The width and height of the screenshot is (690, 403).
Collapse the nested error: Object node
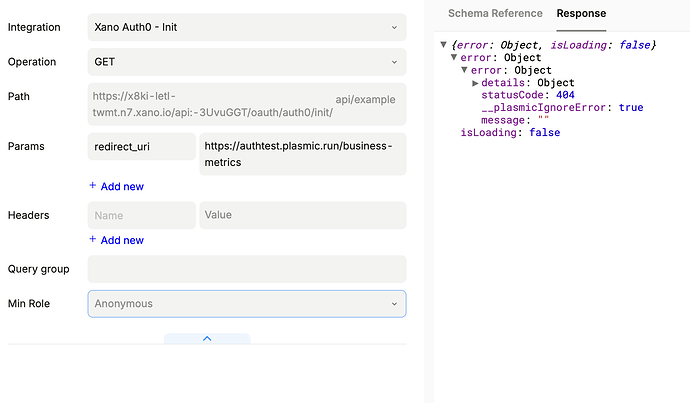point(465,71)
